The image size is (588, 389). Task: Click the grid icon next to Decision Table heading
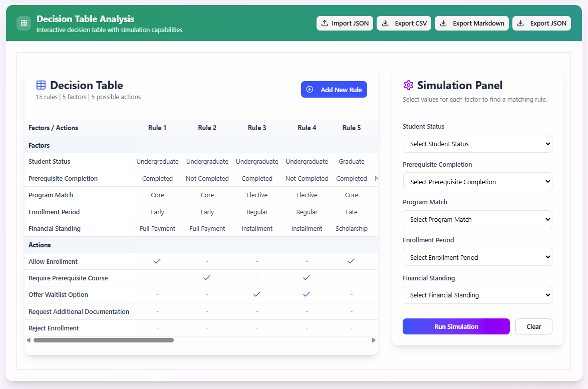pos(40,85)
